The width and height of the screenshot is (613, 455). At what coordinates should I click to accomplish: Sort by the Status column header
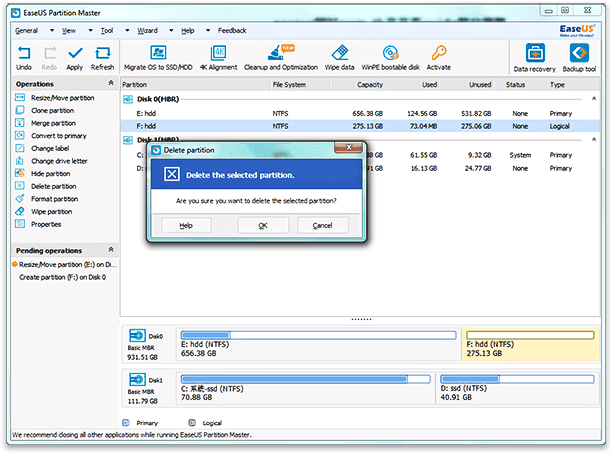coord(520,85)
